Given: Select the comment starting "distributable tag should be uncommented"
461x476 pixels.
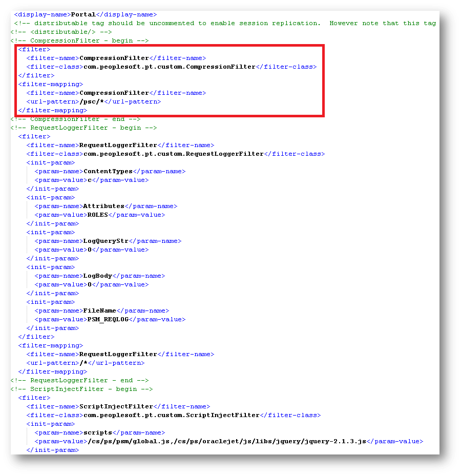Looking at the screenshot, I should point(225,24).
